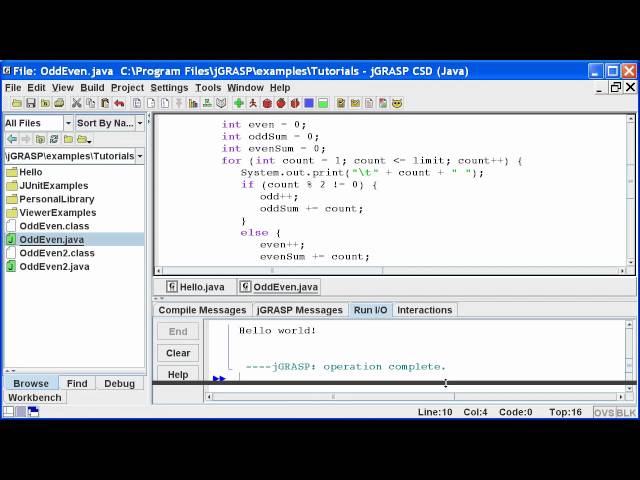Open the Build menu

tap(92, 88)
